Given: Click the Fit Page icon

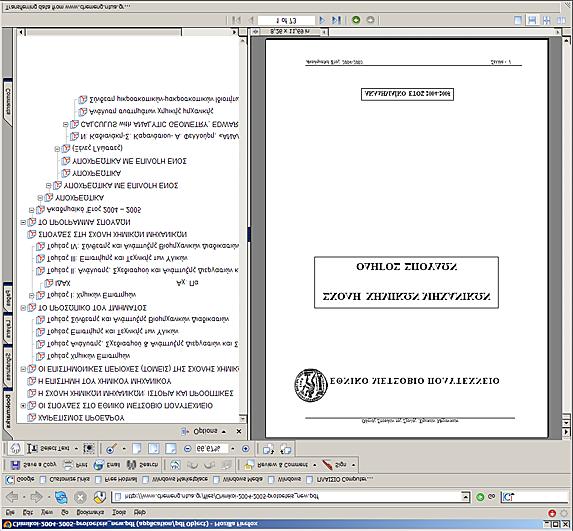Looking at the screenshot, I should point(153,448).
